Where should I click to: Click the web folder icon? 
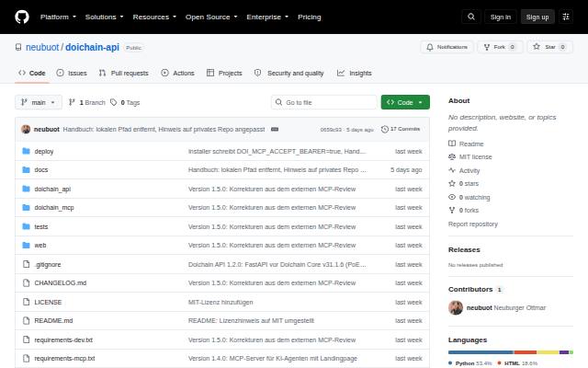[26, 246]
